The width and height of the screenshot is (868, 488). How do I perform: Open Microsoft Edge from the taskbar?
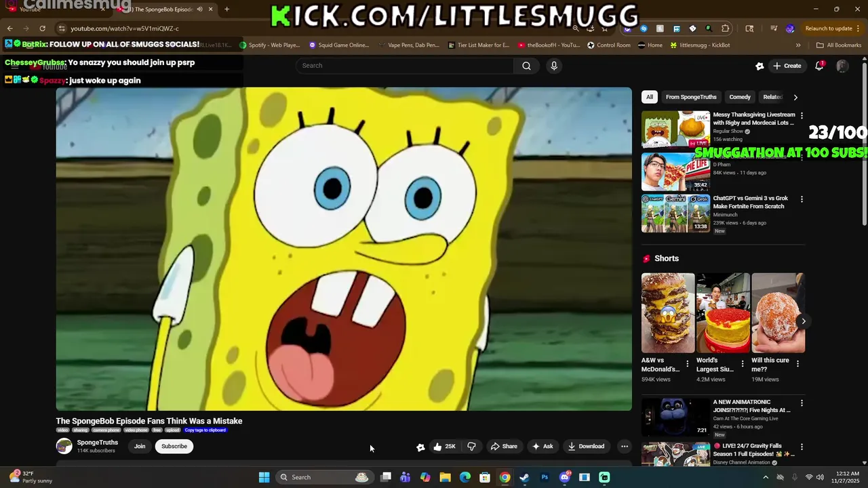click(x=465, y=477)
